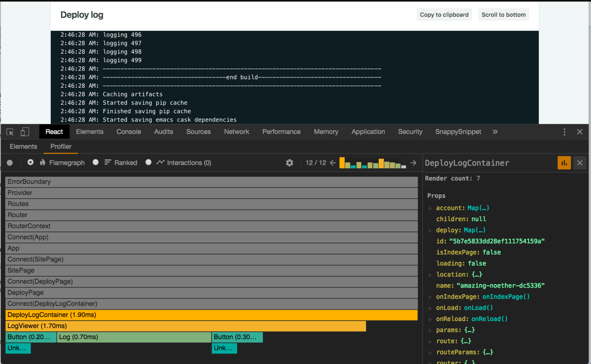Toggle the device toolbar icon
This screenshot has height=364, width=591.
pyautogui.click(x=25, y=132)
